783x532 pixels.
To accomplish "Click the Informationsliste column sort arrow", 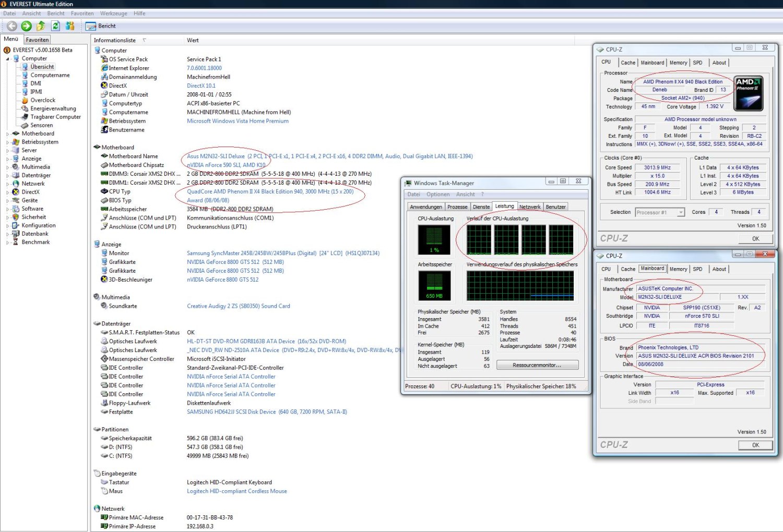I will (x=145, y=40).
